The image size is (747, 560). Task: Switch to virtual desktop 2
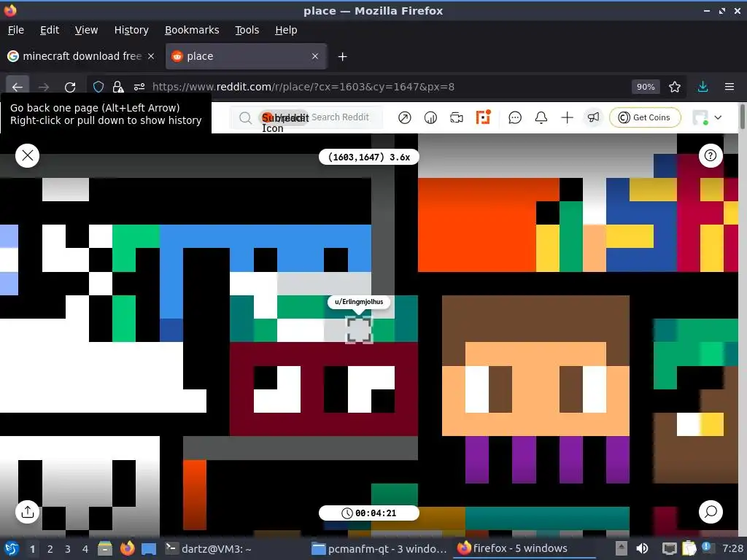50,549
